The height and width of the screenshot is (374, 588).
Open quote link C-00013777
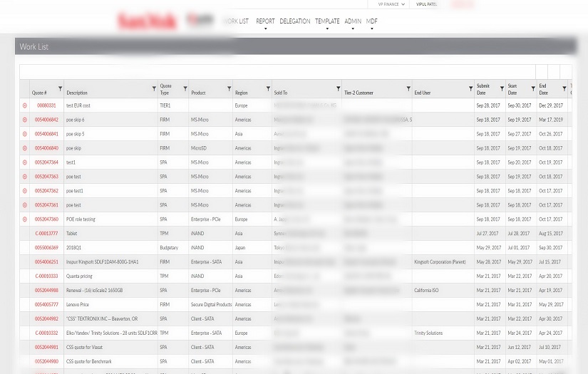point(46,234)
